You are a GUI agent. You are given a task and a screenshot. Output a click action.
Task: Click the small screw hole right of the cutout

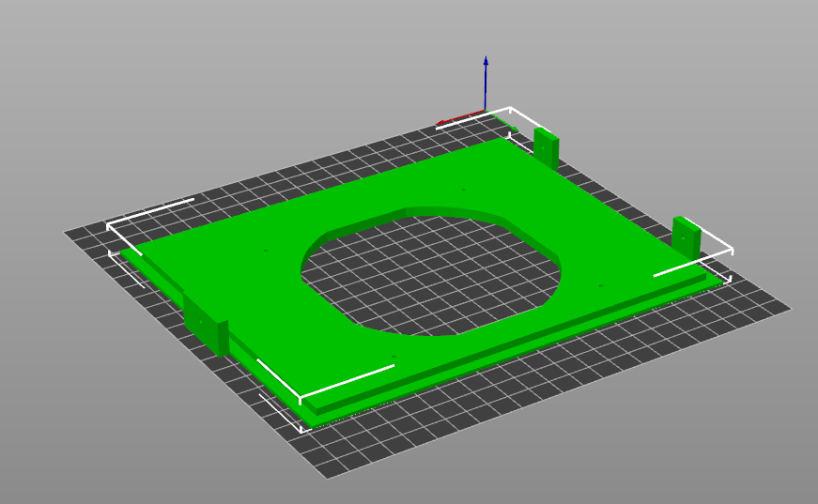pyautogui.click(x=601, y=286)
